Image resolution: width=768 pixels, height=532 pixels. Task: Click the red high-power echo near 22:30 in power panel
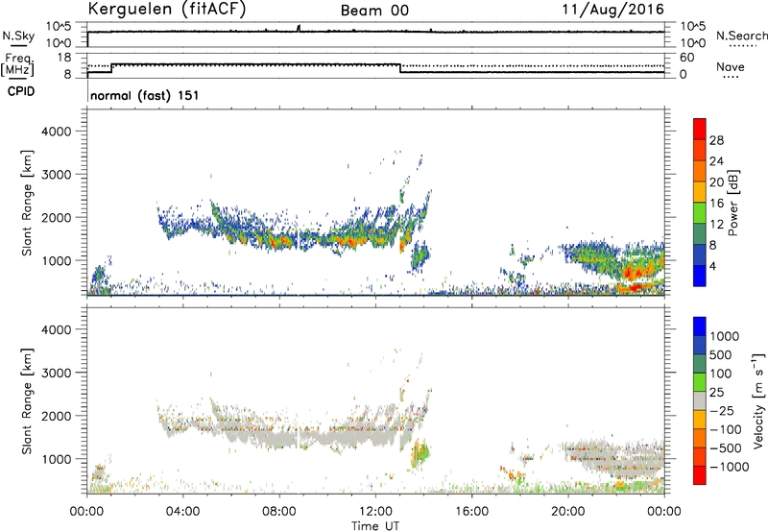636,272
